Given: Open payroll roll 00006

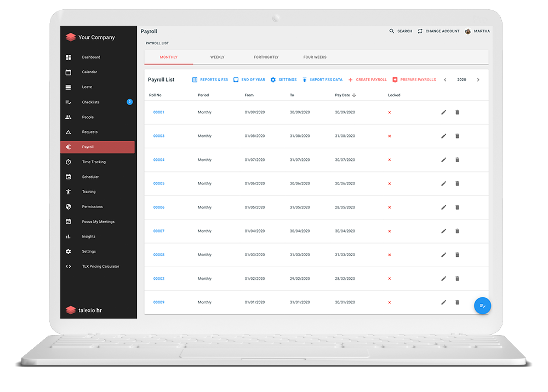Looking at the screenshot, I should click(x=159, y=207).
